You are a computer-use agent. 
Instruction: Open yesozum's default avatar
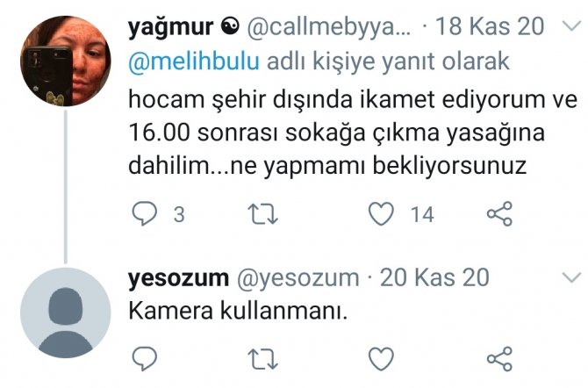[x=66, y=313]
